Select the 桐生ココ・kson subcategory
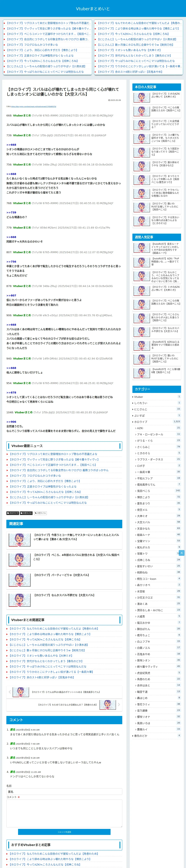The width and height of the screenshot is (186, 868). 158,579
